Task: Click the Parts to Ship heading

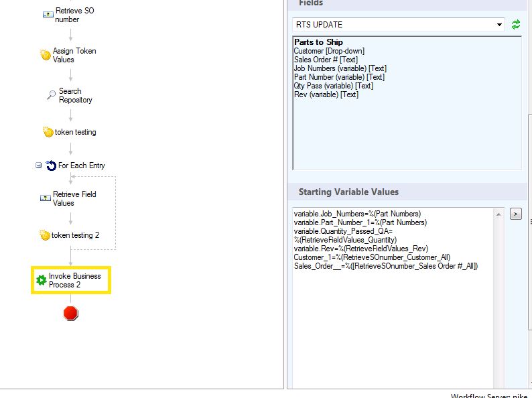Action: coord(318,42)
